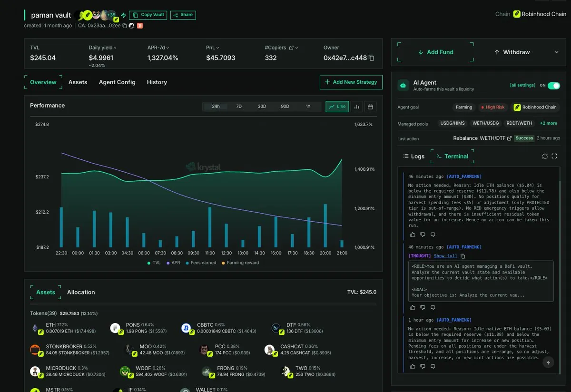Click the lightning bolt icon beside vault name
The width and height of the screenshot is (571, 392).
[x=124, y=15]
